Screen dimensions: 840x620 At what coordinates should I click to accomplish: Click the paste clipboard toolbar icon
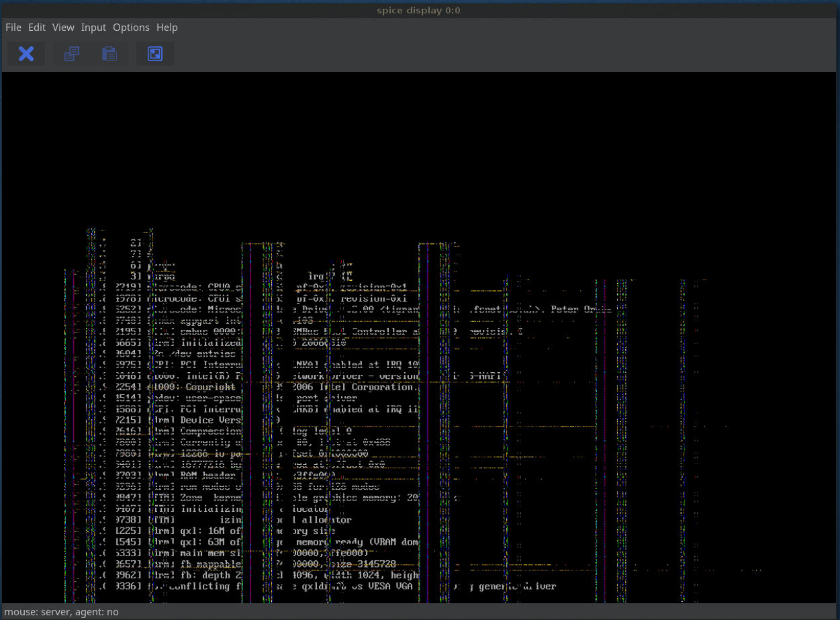tap(109, 54)
